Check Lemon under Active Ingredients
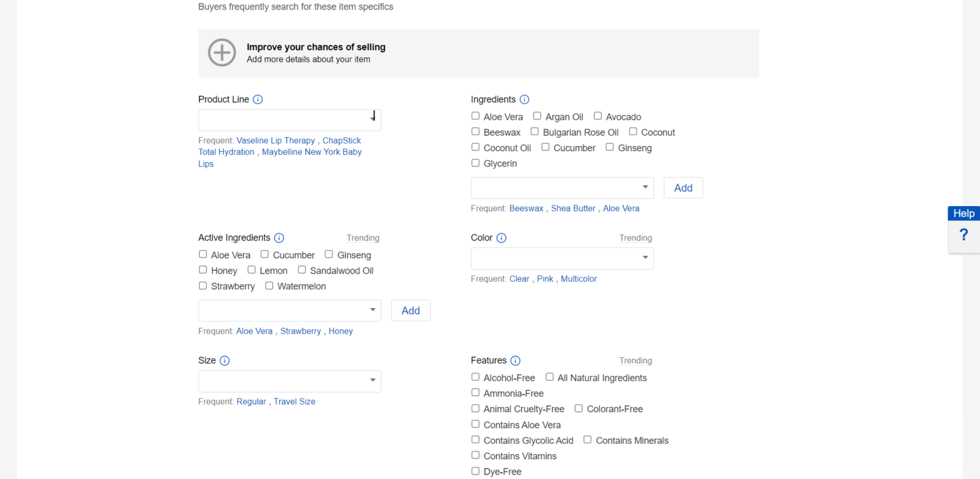 (251, 270)
